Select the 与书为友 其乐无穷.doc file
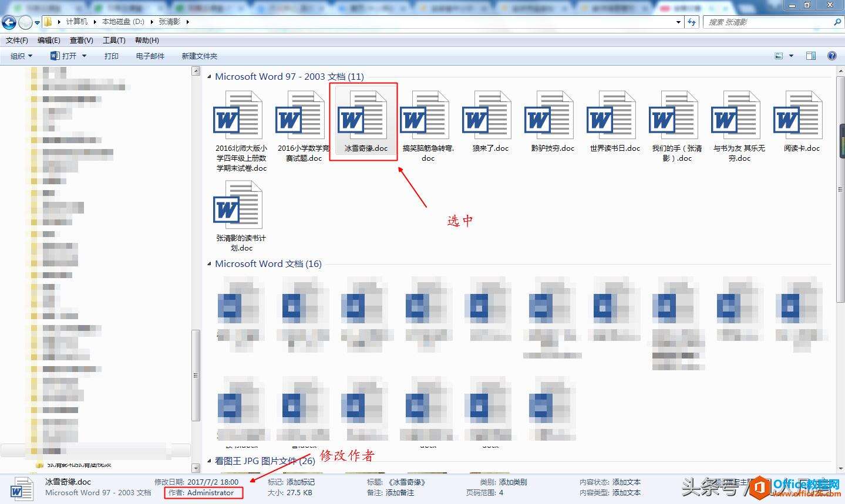845x504 pixels. (739, 127)
